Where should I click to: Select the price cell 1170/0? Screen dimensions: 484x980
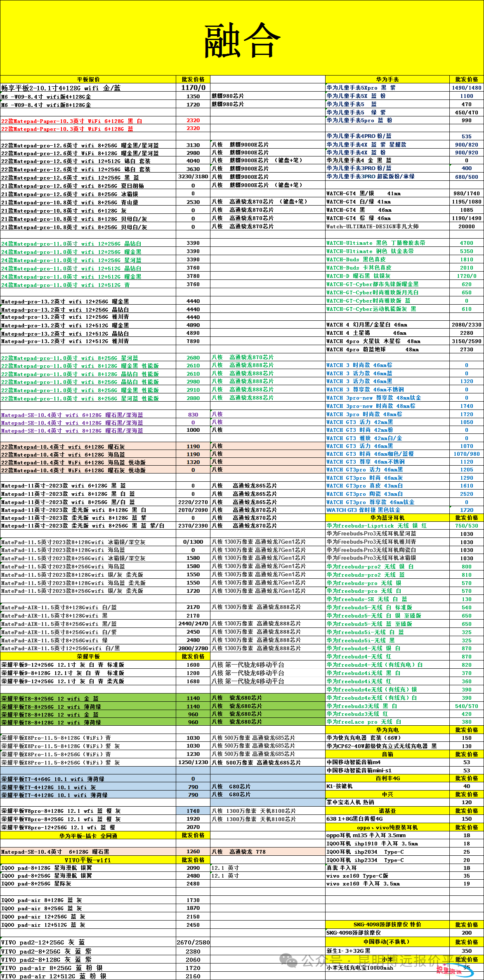[193, 88]
